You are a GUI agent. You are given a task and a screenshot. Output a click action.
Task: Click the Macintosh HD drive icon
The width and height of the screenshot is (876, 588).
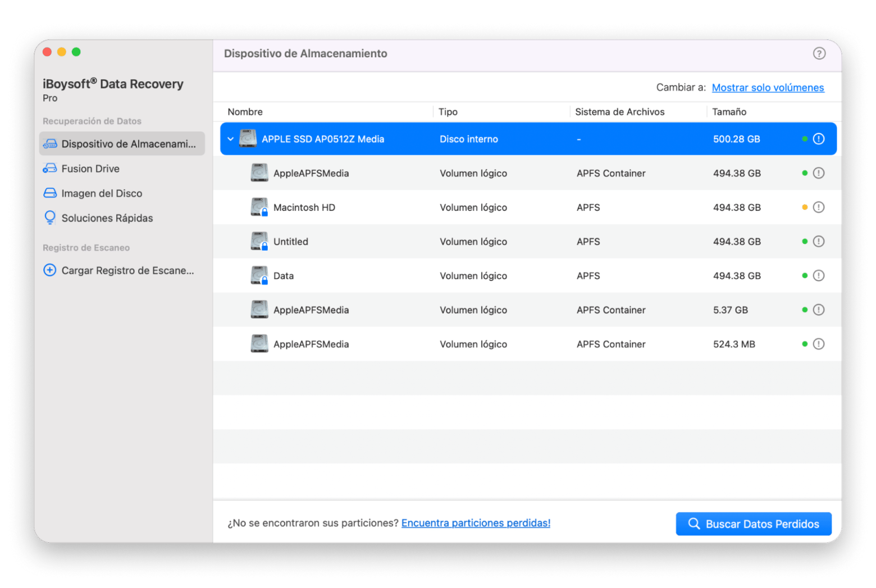coord(259,207)
